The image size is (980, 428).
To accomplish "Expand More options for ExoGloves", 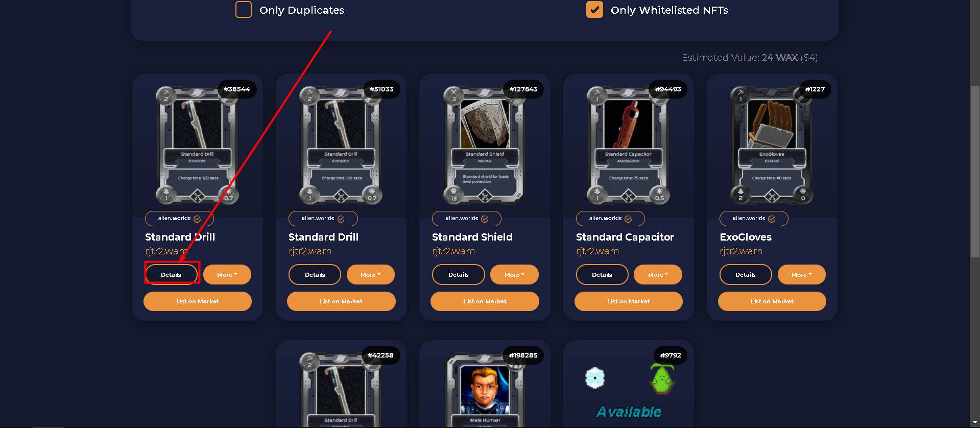I will point(802,275).
